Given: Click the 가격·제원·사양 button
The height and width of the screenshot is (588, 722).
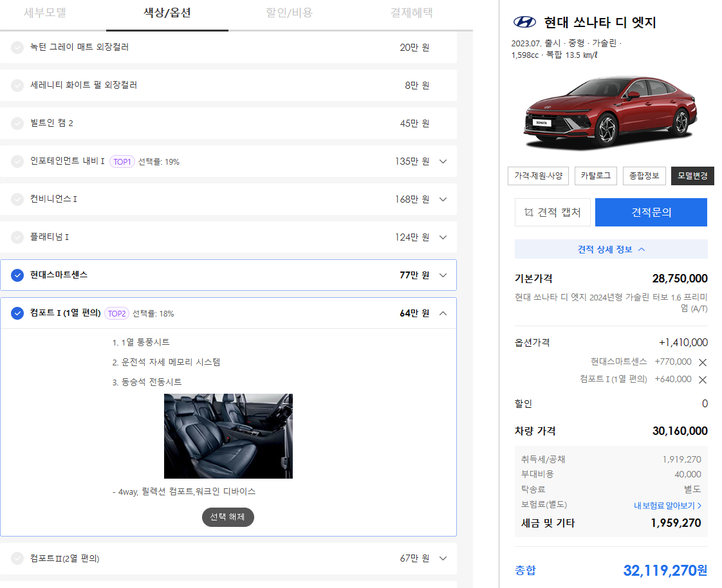Looking at the screenshot, I should click(538, 176).
